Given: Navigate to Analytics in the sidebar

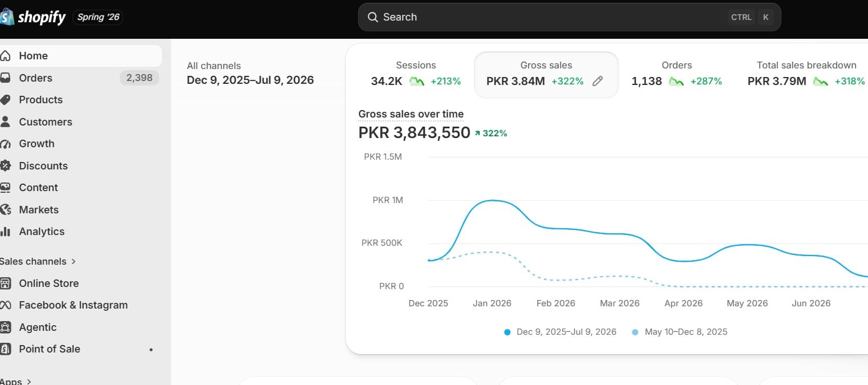Looking at the screenshot, I should (81, 232).
